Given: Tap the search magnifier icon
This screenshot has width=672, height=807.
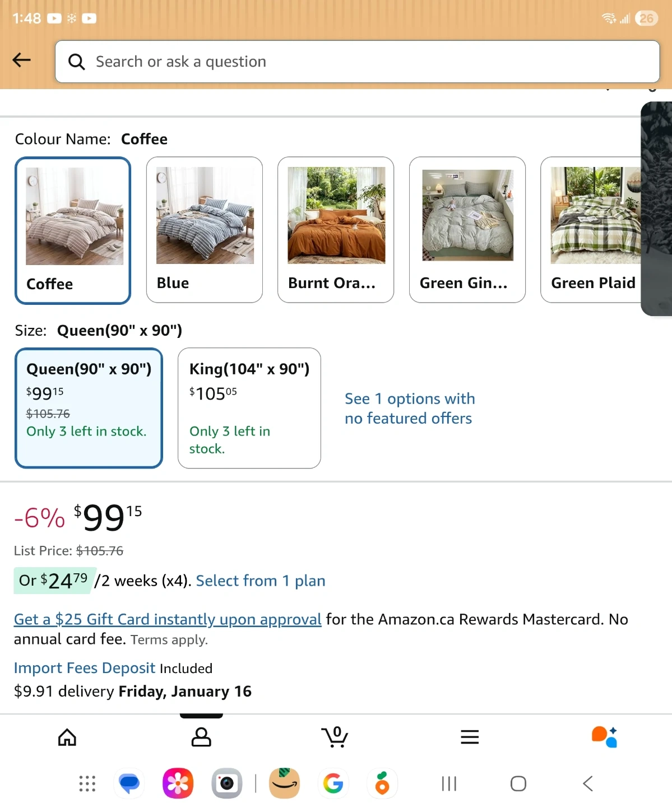Looking at the screenshot, I should pos(77,62).
